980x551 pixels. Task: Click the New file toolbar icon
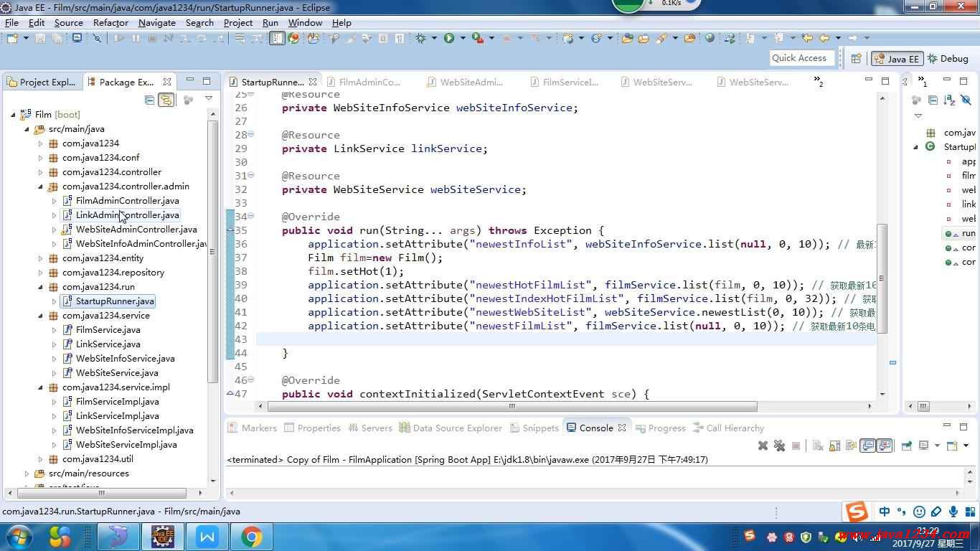point(12,38)
